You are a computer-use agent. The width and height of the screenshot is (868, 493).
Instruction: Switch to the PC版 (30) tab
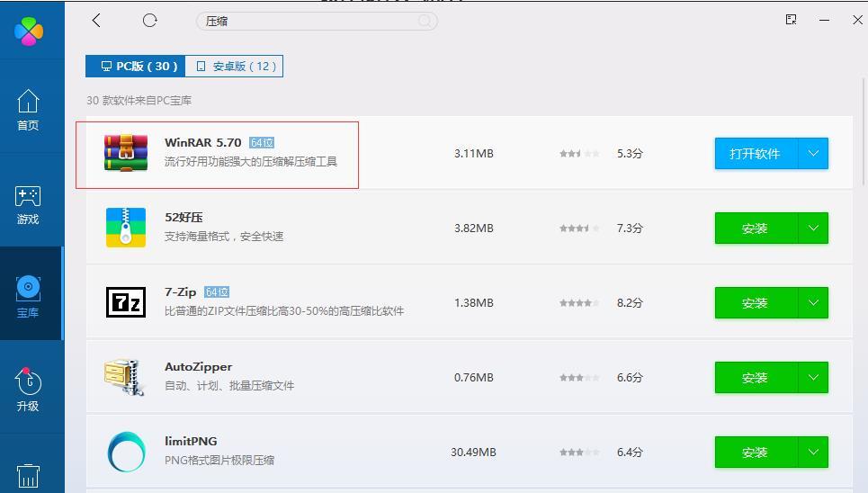click(x=136, y=66)
